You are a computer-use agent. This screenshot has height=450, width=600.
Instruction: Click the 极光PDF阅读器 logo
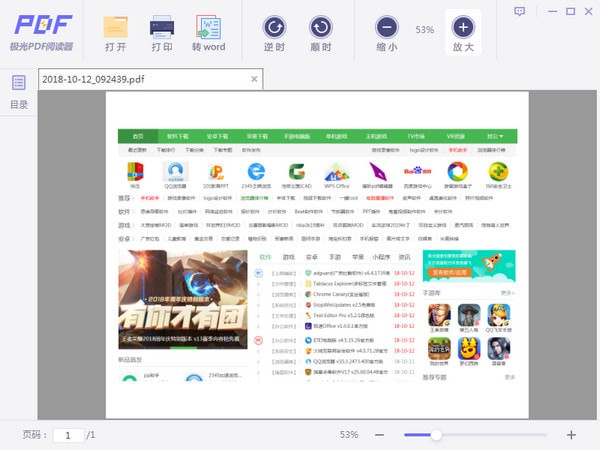[x=42, y=33]
